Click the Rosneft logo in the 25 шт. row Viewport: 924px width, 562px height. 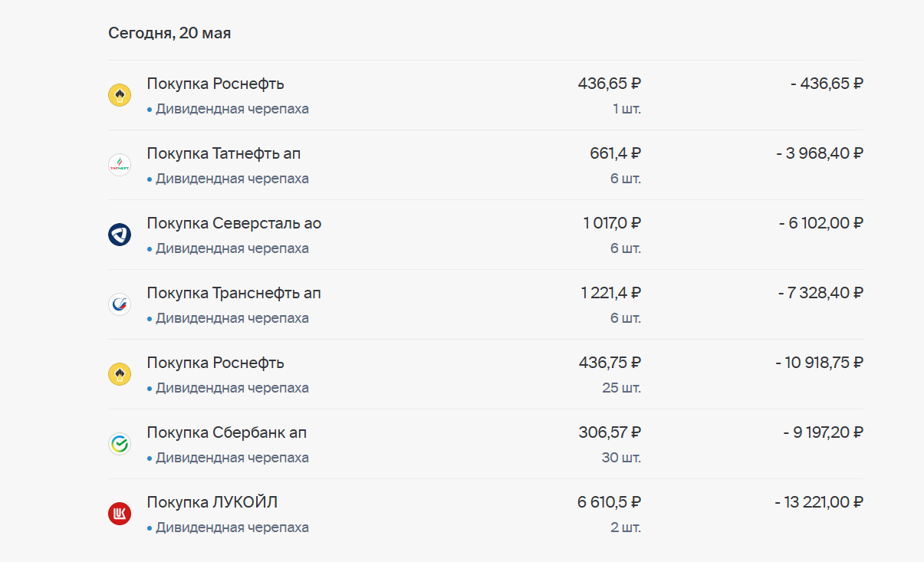click(x=120, y=374)
